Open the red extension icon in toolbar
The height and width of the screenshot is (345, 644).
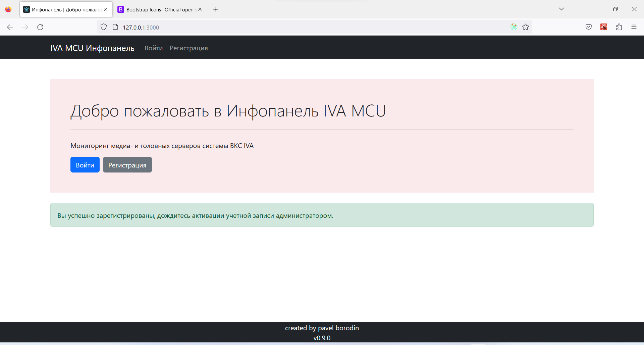pos(604,27)
